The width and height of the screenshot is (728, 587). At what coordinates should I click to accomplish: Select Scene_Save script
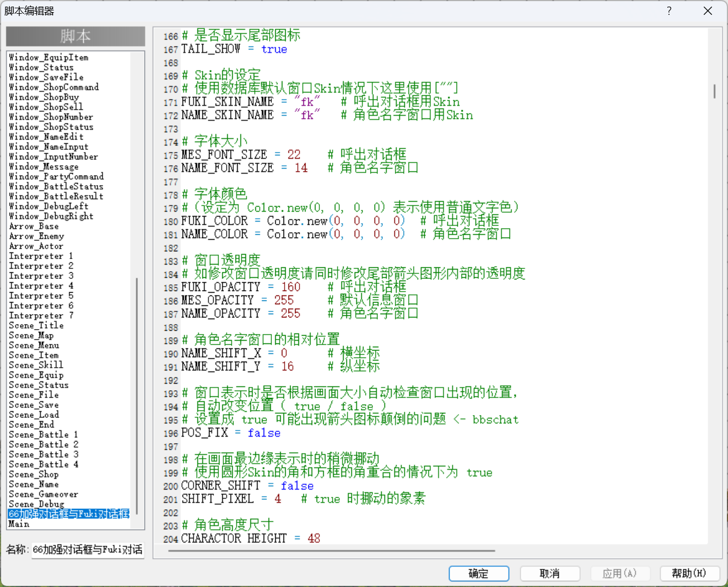point(34,405)
